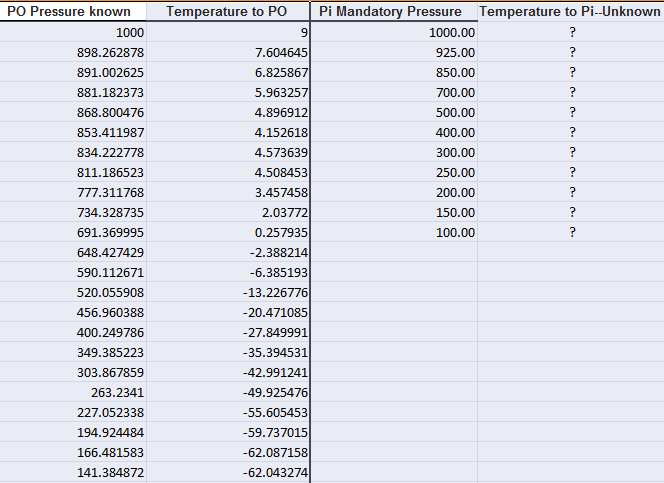Click the 'Temperature to Pi--Unknown' header cell

pos(571,12)
